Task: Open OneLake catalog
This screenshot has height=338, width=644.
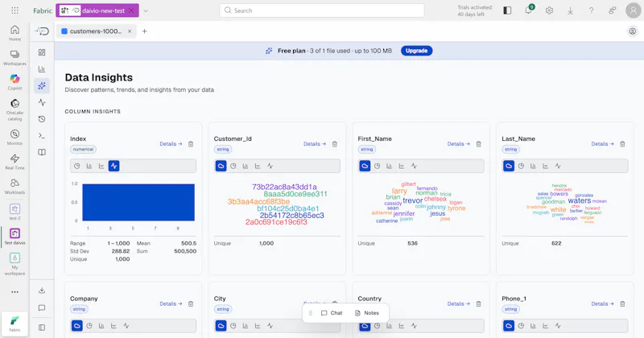Action: [14, 109]
